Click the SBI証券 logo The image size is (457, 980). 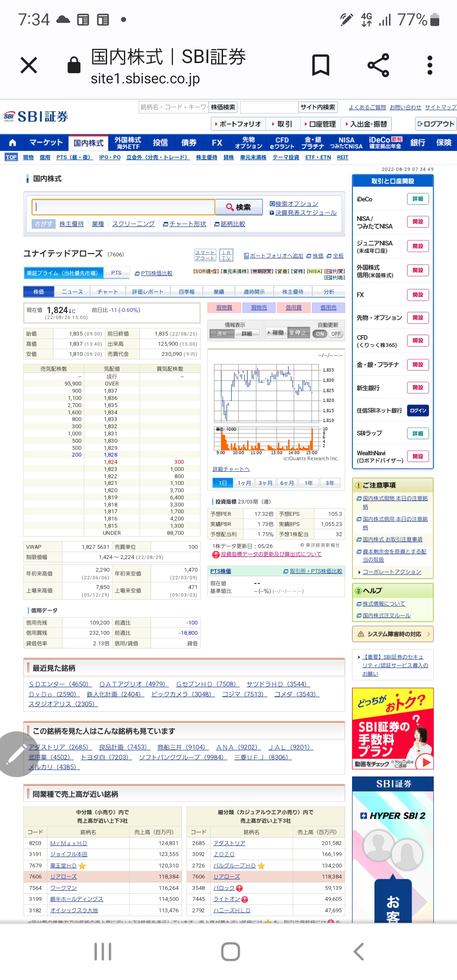pyautogui.click(x=36, y=116)
